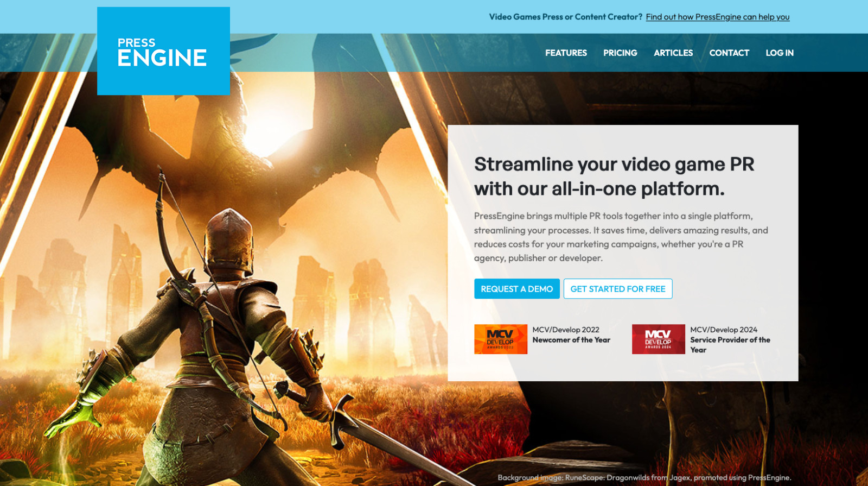868x486 pixels.
Task: Click the red MCV Develop 2024 badge
Action: [x=658, y=339]
